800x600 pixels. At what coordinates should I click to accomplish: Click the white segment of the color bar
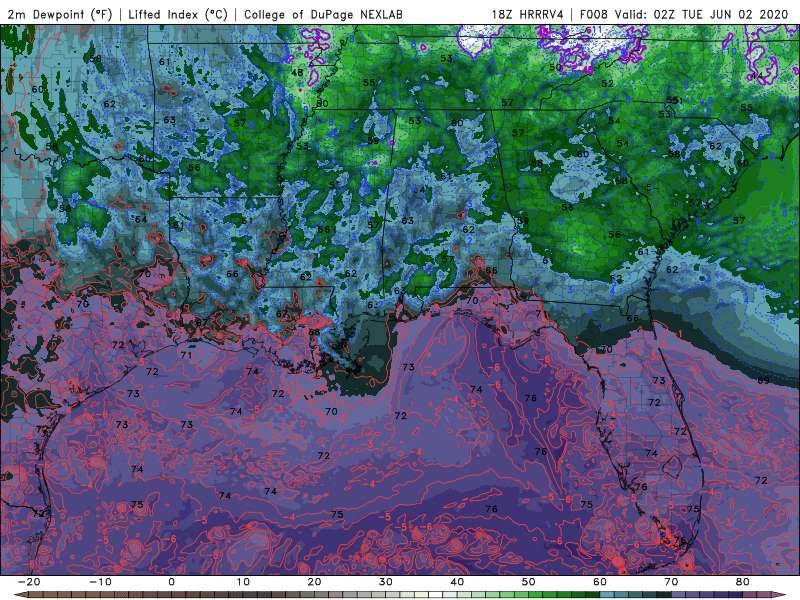click(x=435, y=594)
